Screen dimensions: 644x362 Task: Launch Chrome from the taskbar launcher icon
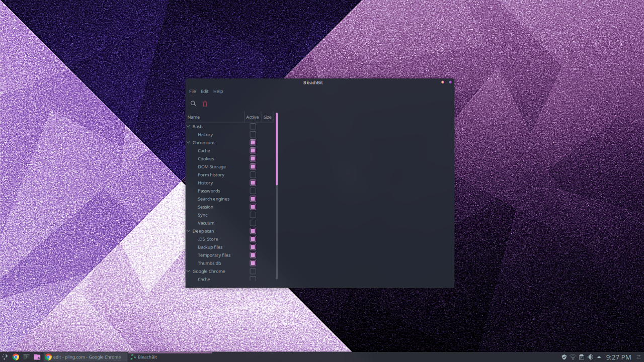coord(16,357)
